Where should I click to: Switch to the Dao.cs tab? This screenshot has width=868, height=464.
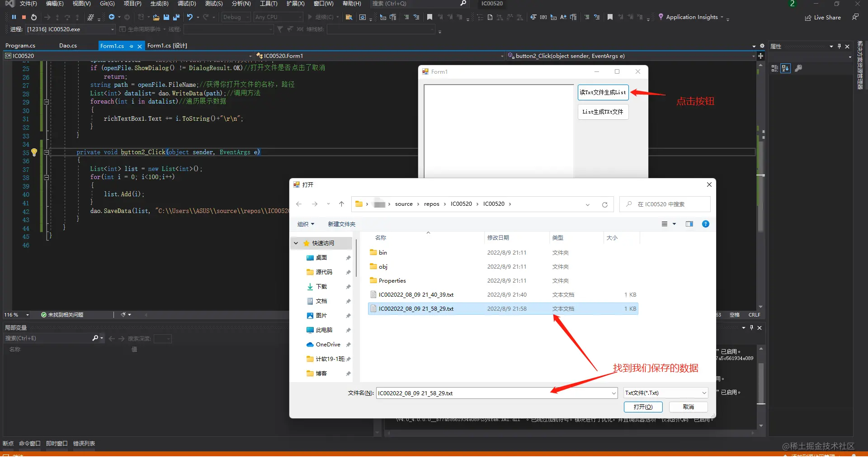tap(68, 46)
